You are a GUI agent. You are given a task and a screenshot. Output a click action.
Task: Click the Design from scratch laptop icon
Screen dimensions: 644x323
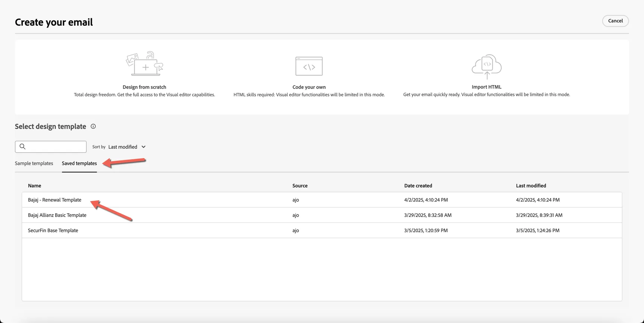coord(145,64)
